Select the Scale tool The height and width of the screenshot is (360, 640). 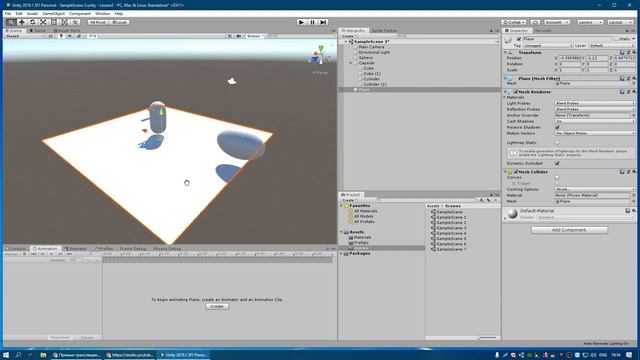coord(43,22)
